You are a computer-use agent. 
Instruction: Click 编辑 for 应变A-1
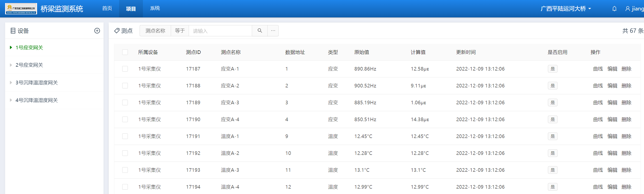pyautogui.click(x=612, y=69)
